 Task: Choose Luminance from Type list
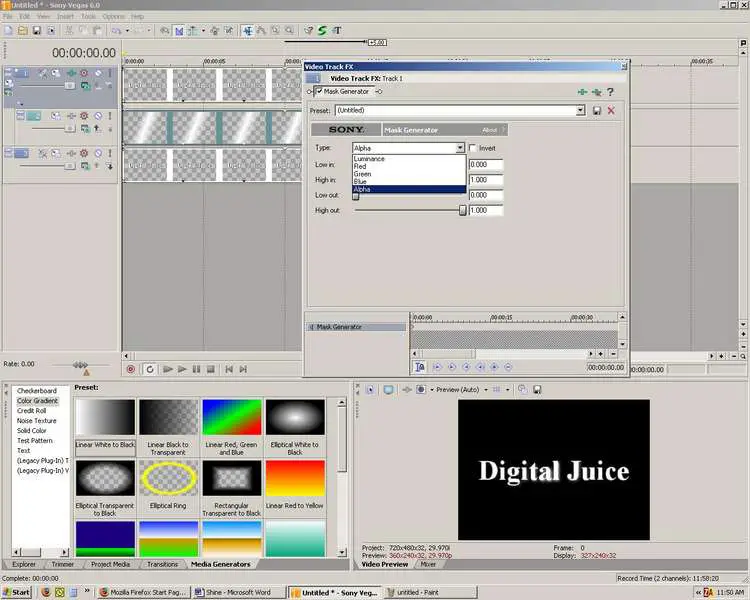click(409, 158)
